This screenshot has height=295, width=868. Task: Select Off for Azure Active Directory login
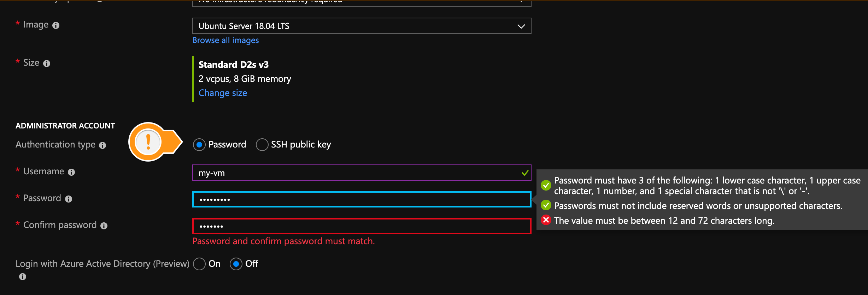(x=236, y=264)
